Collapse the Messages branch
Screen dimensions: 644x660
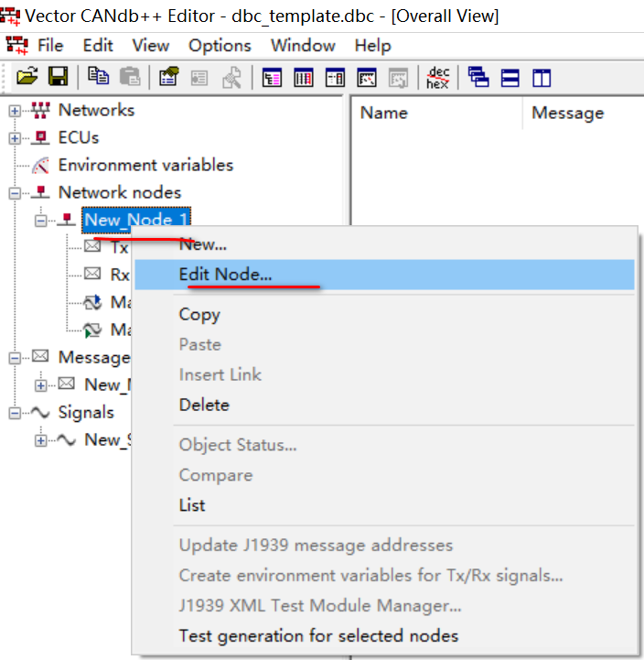tap(15, 358)
